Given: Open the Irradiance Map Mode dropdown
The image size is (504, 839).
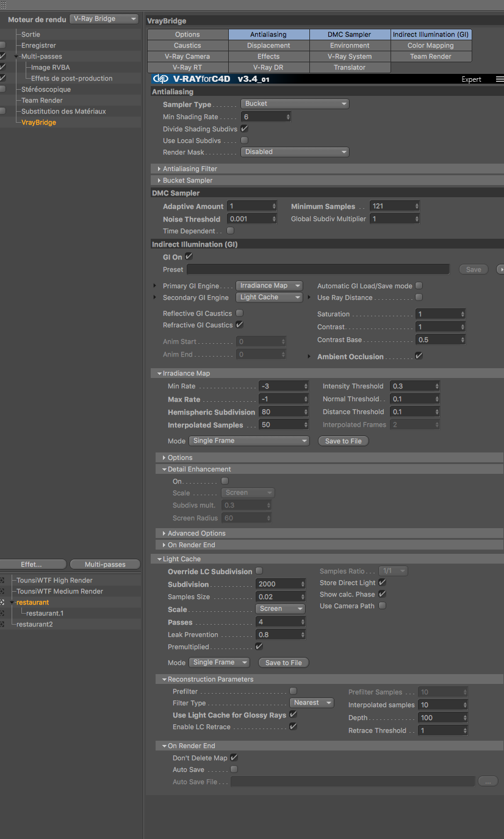Looking at the screenshot, I should 249,441.
